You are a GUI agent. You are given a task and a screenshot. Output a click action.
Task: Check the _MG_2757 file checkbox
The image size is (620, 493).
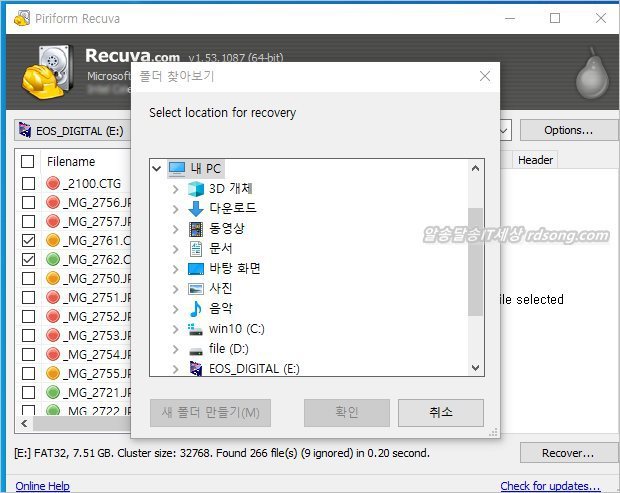click(28, 221)
